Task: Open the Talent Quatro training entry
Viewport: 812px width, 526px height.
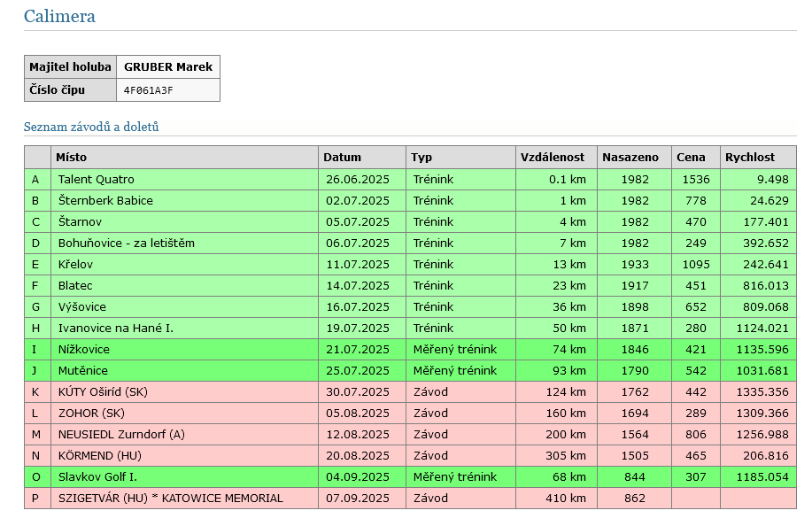Action: tap(96, 180)
